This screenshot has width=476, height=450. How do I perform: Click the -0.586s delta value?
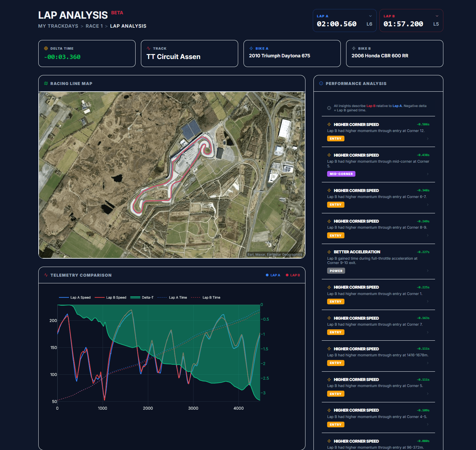pos(423,124)
